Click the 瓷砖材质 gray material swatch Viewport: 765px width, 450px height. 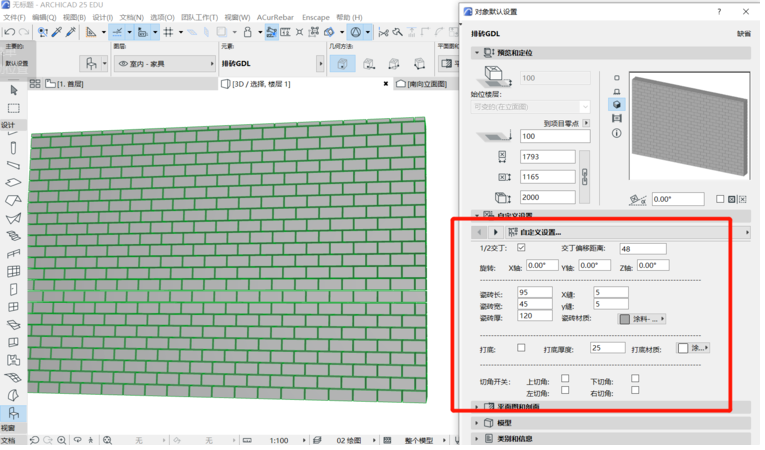(x=625, y=319)
